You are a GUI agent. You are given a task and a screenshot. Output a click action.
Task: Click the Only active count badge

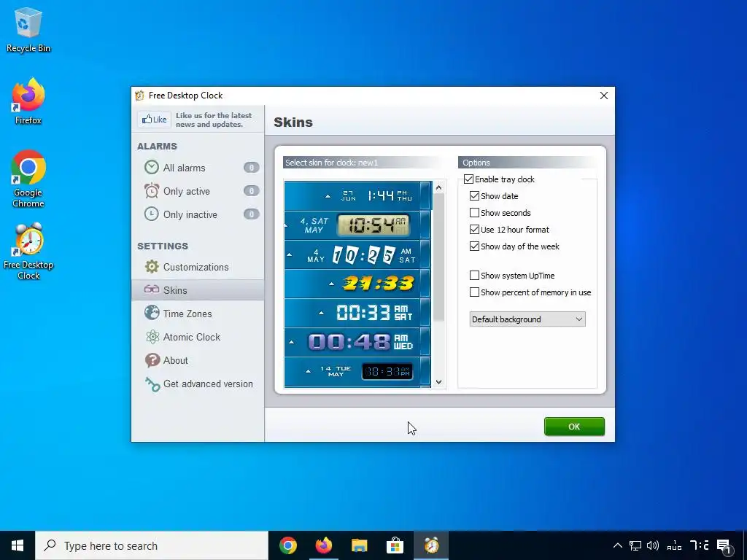pos(252,191)
